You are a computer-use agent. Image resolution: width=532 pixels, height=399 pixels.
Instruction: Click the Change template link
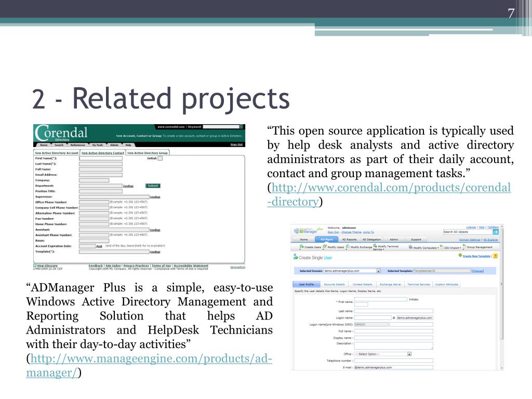pos(477,271)
